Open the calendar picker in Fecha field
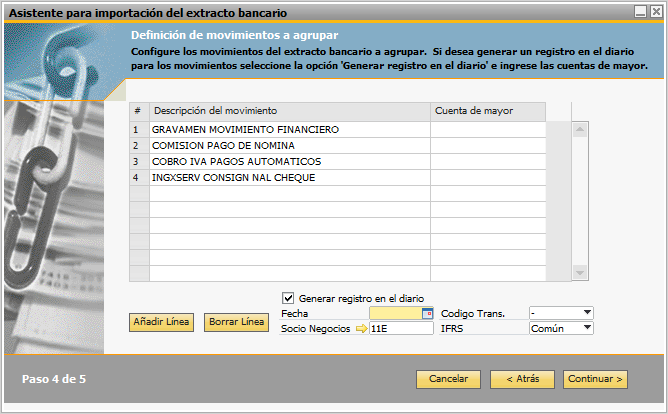Viewport: 668px width, 414px height. click(x=428, y=313)
